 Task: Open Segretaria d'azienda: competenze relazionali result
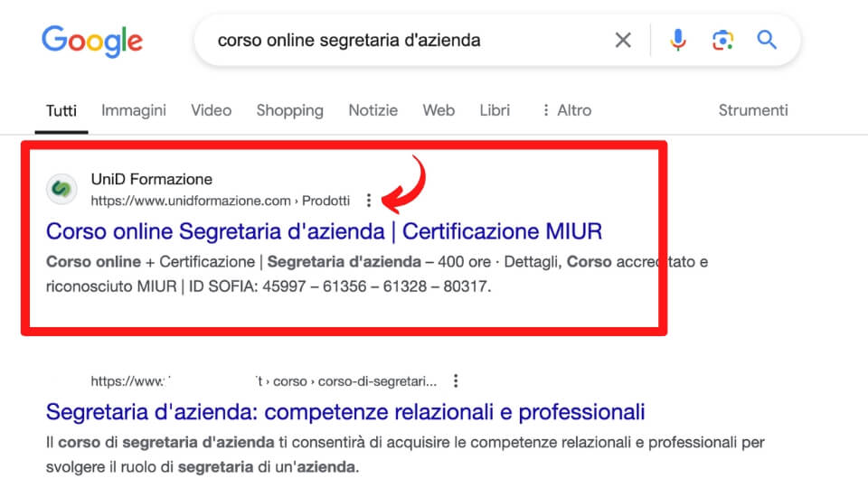[345, 412]
